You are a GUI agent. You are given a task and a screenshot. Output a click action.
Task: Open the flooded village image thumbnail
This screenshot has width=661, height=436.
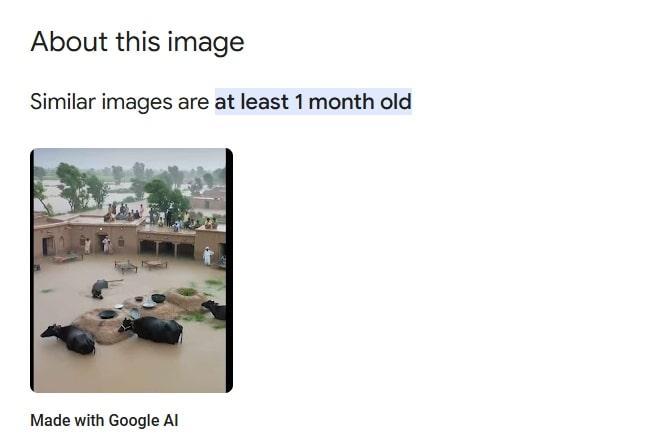pos(132,270)
